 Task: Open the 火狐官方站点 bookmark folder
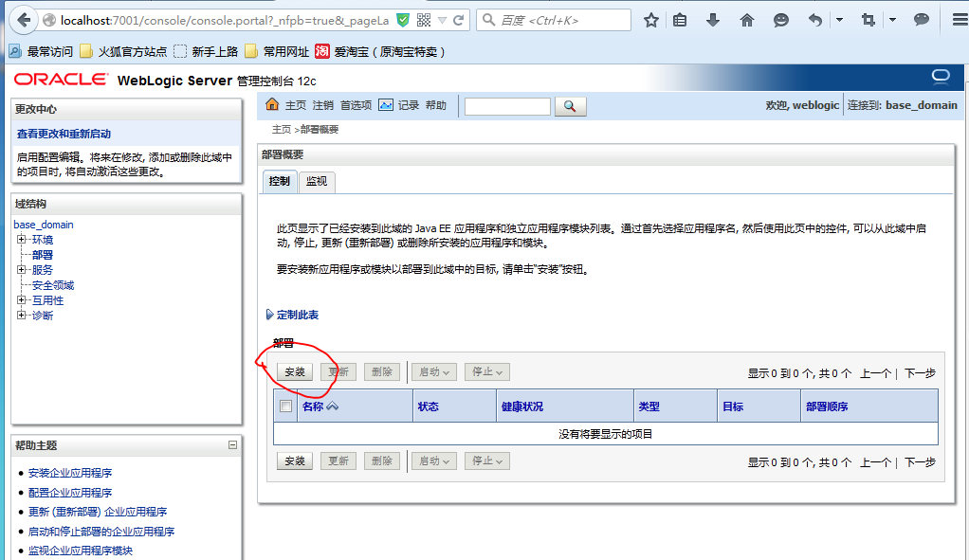123,52
